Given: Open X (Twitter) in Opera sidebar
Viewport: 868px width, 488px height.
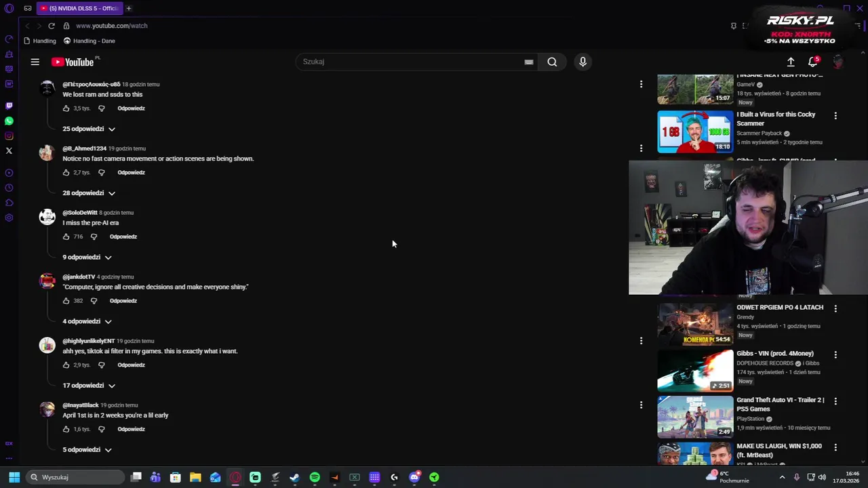Looking at the screenshot, I should [x=9, y=150].
